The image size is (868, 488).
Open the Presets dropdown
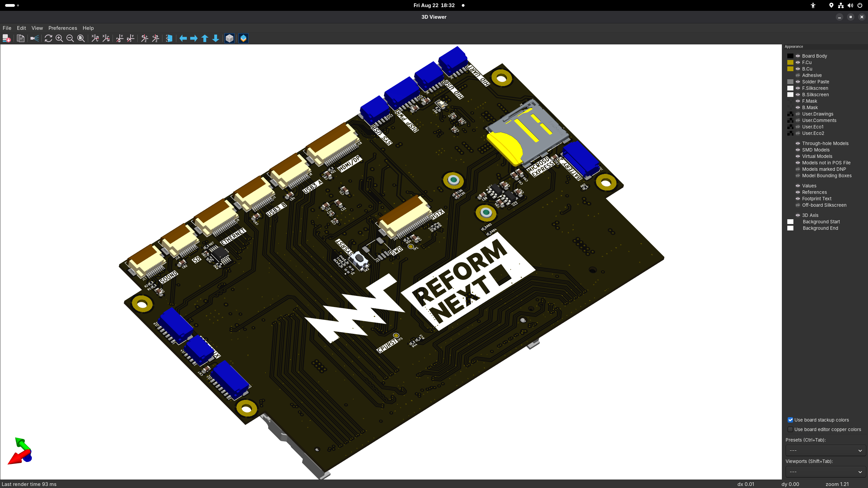826,450
